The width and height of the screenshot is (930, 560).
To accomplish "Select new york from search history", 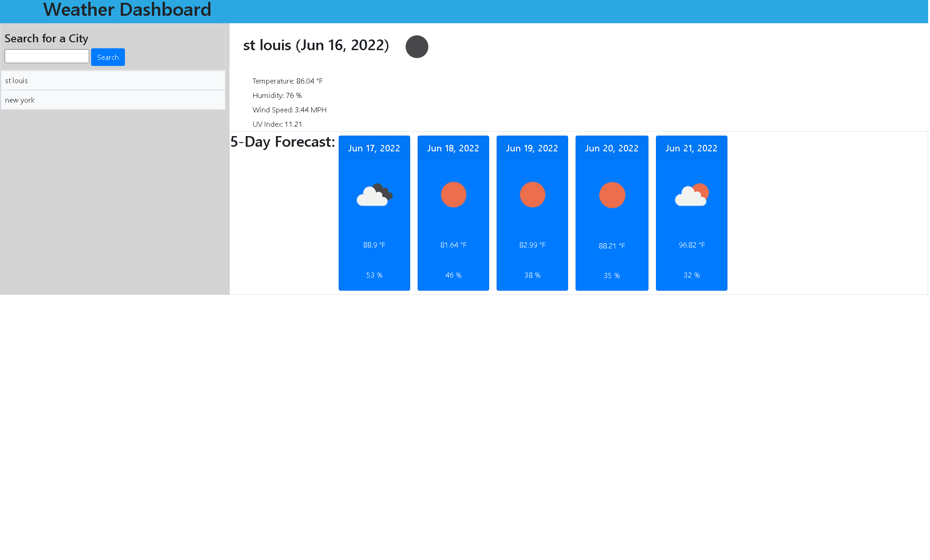I will click(113, 100).
